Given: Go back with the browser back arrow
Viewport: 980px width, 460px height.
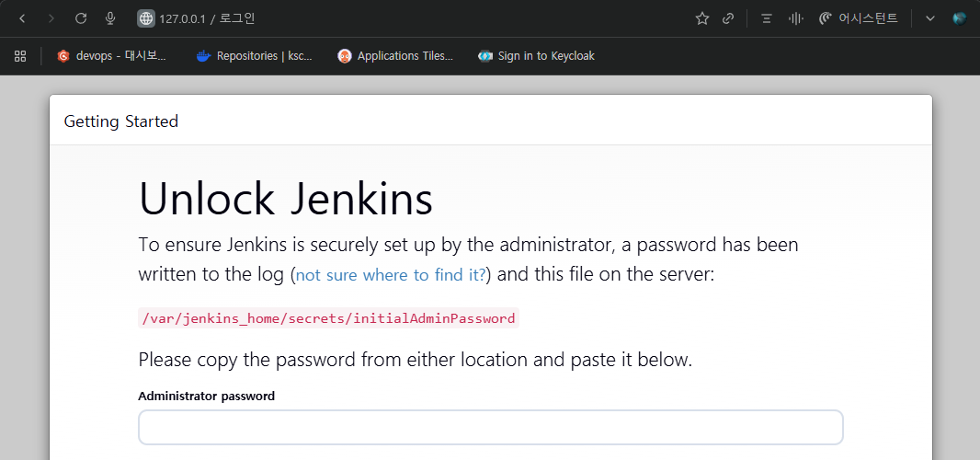Looking at the screenshot, I should 22,18.
